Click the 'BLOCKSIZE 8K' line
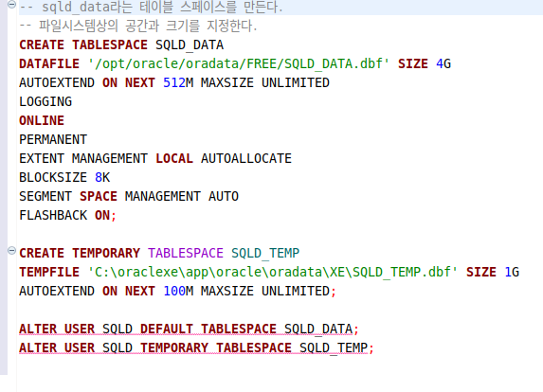 (x=64, y=177)
